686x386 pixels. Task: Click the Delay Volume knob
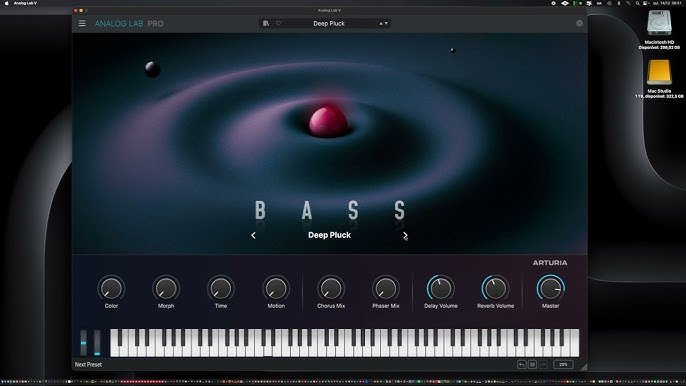(441, 289)
